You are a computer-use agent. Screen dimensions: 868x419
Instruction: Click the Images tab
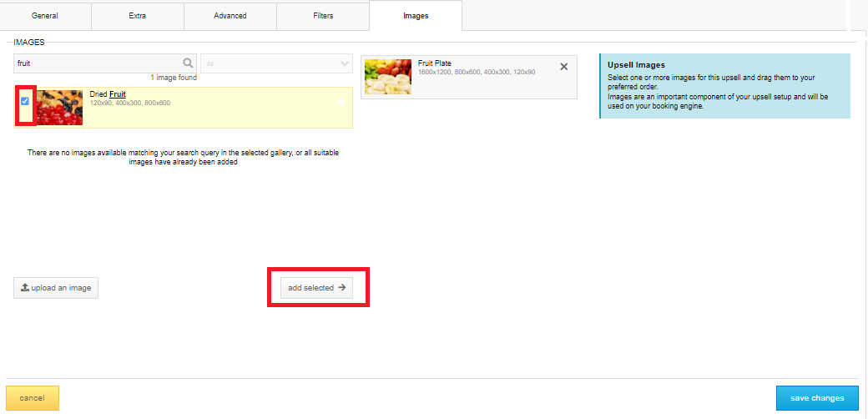(x=416, y=16)
